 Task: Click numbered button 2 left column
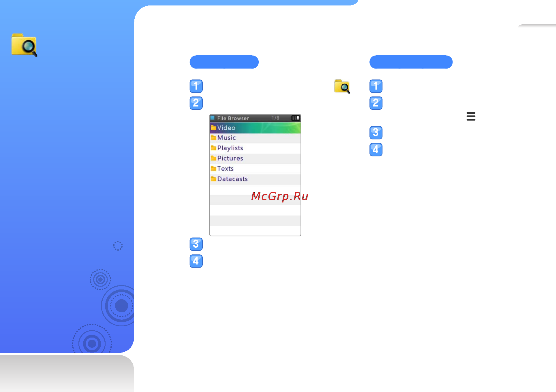pyautogui.click(x=196, y=103)
